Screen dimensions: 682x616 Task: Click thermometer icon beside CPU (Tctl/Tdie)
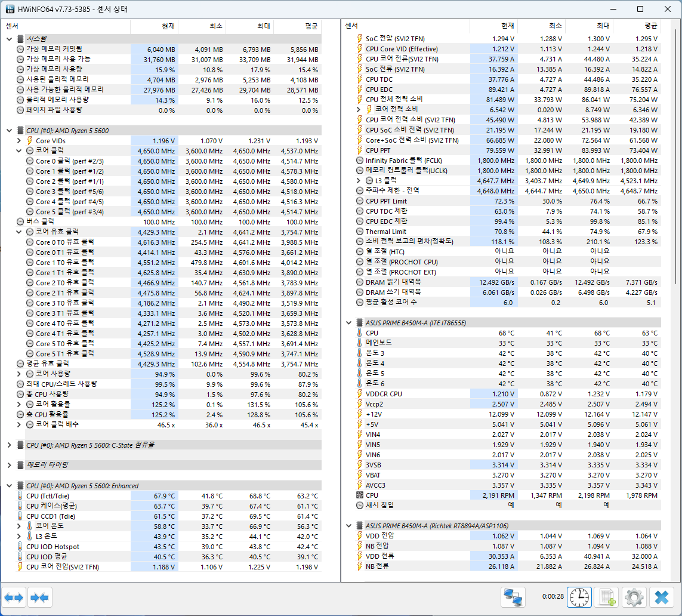pos(20,495)
